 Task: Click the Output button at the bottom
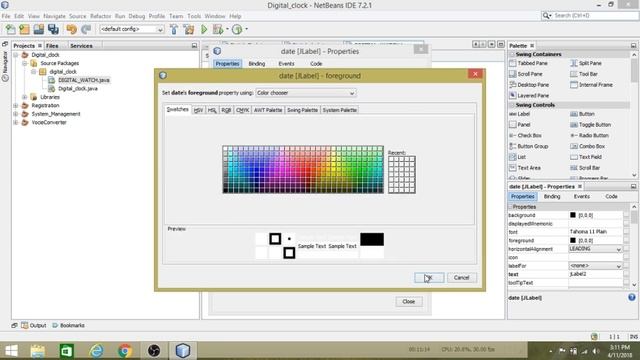click(x=34, y=325)
